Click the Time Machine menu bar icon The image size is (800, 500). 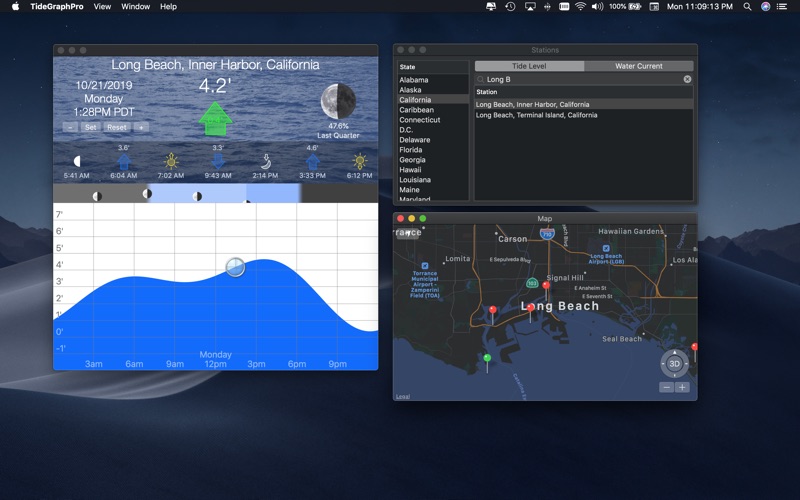510,7
